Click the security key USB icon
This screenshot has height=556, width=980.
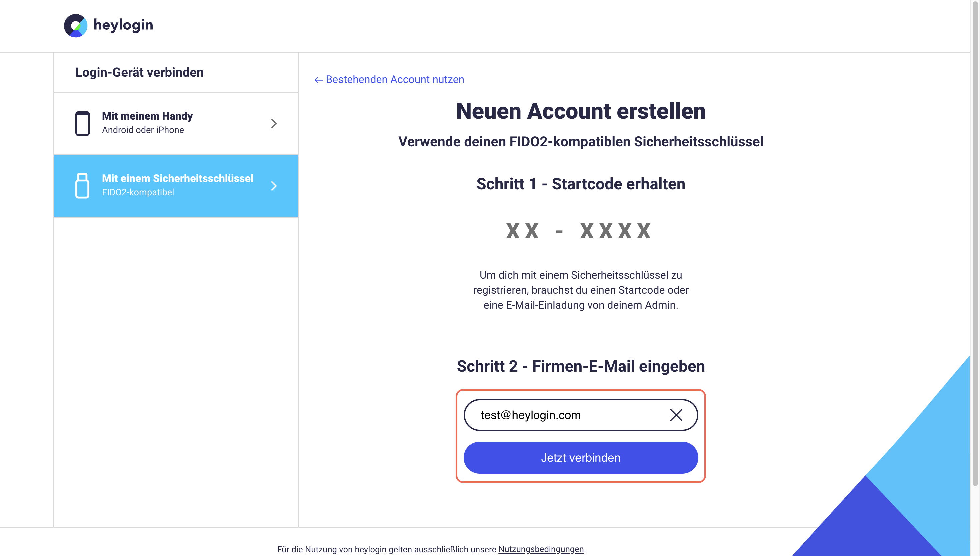[82, 186]
